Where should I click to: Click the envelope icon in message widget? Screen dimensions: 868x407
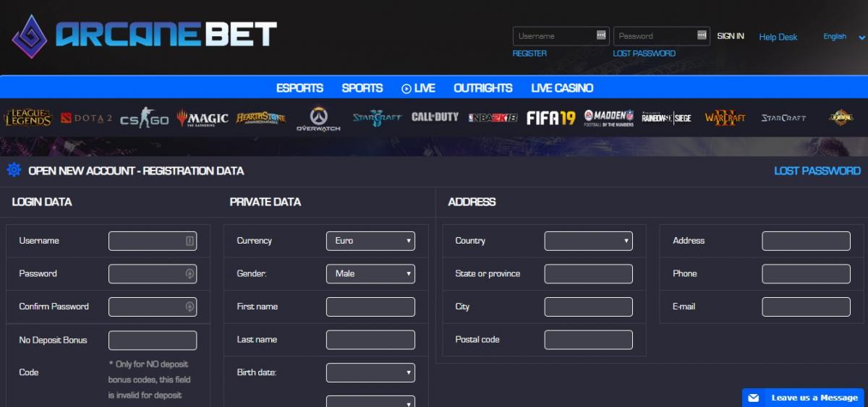(753, 398)
